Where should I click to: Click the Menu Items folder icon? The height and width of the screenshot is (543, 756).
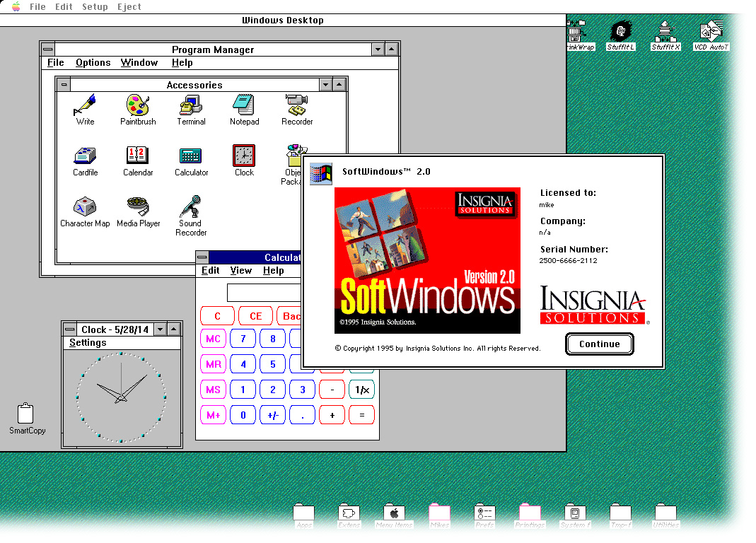coord(394,512)
